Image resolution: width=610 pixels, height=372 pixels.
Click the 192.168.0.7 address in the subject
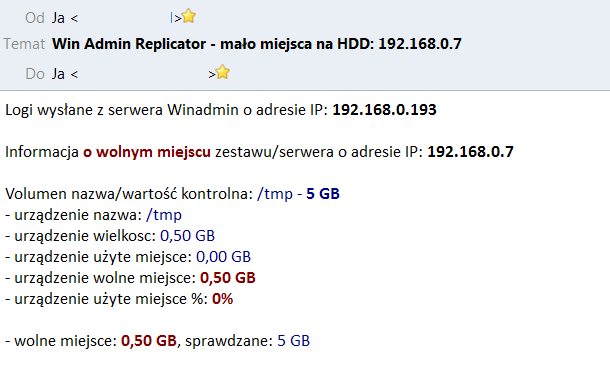(x=420, y=44)
